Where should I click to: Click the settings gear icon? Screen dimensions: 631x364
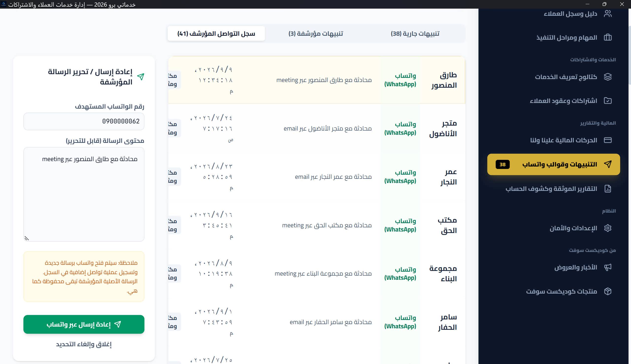(608, 228)
